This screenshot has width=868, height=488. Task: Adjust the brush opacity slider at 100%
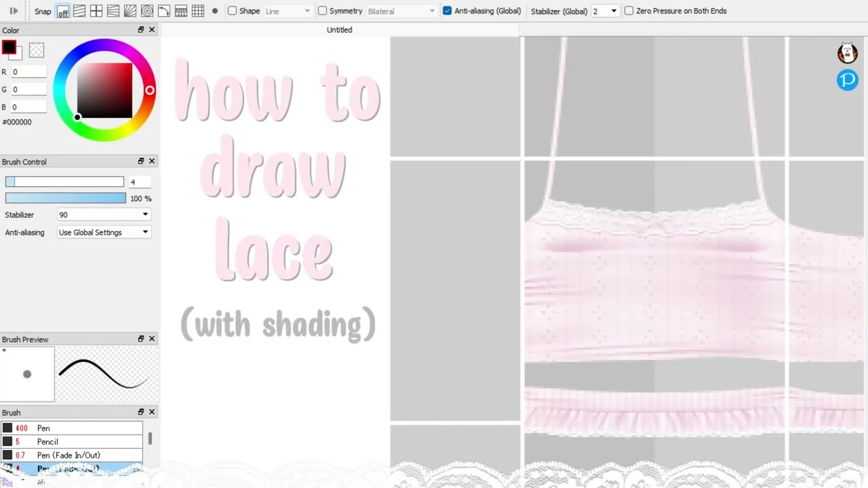[x=65, y=198]
